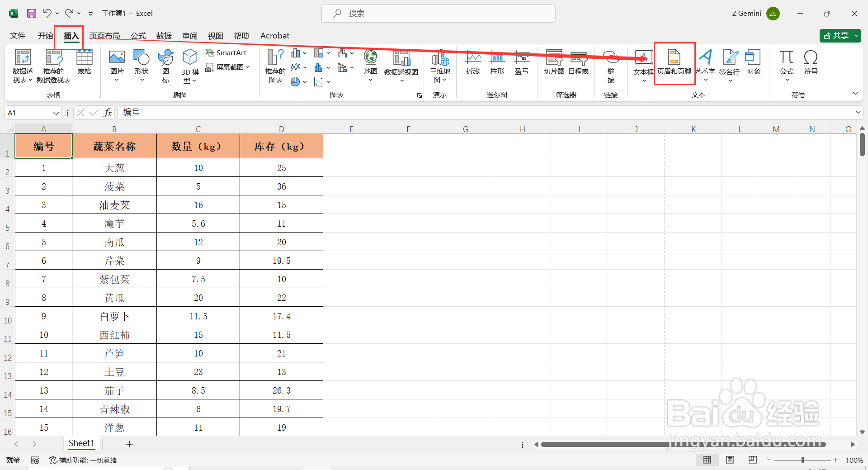
Task: Collapse the ribbon with the chevron
Action: [x=855, y=93]
